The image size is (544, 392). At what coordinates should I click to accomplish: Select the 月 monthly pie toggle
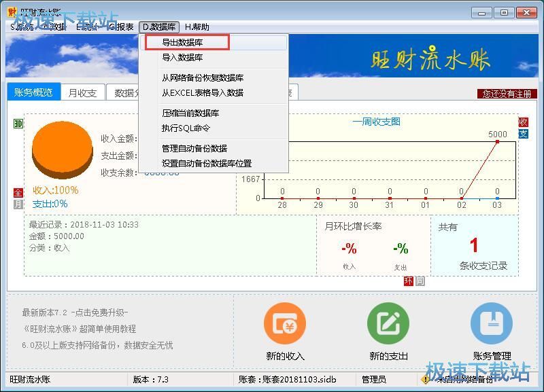(x=18, y=204)
